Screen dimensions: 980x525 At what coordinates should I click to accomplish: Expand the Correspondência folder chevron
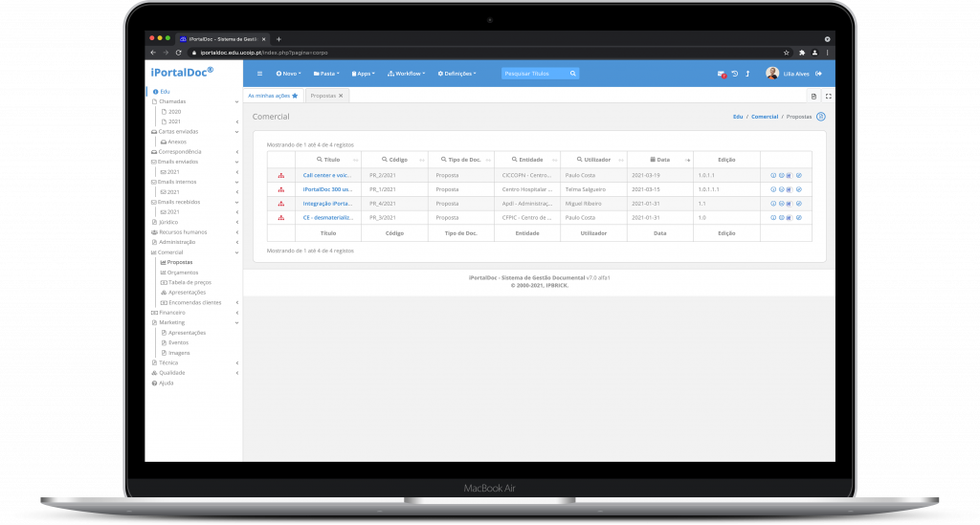(237, 152)
